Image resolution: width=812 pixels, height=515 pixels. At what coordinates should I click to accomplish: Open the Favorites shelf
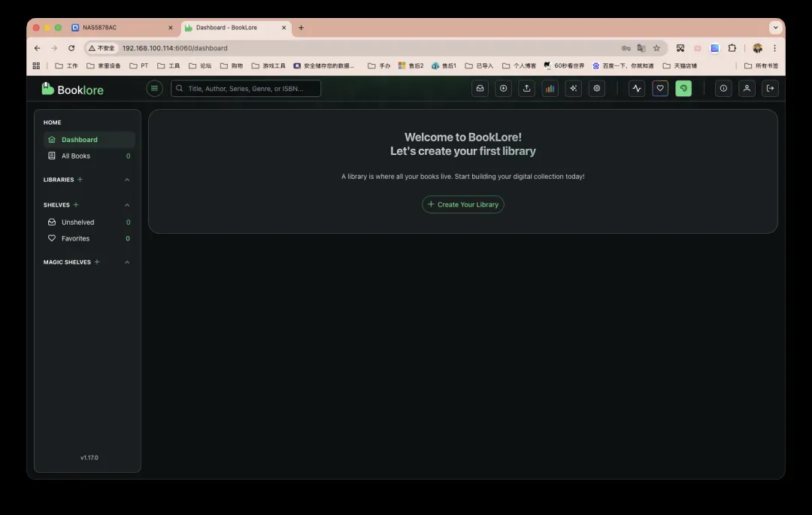[x=89, y=238]
